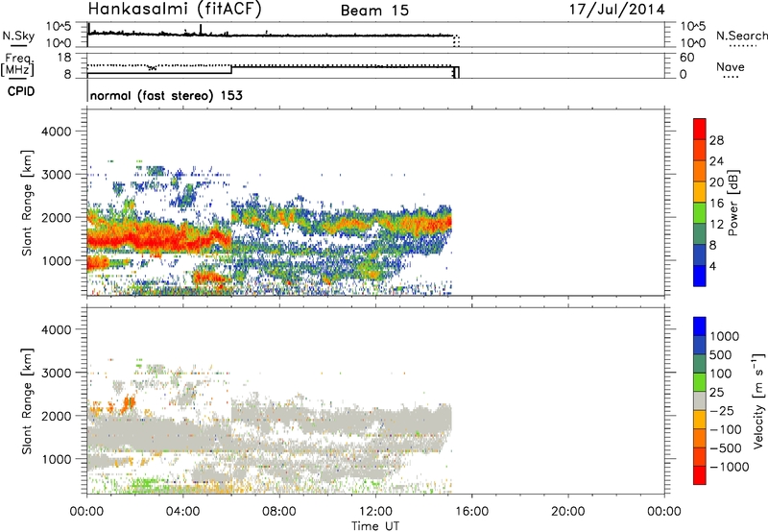Click the '-500' velocity scale value
This screenshot has height=532, width=768.
726,447
